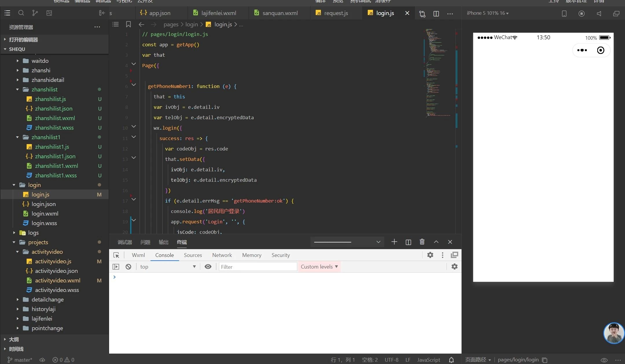The image size is (625, 364).
Task: Clear console with the block icon
Action: 128,267
